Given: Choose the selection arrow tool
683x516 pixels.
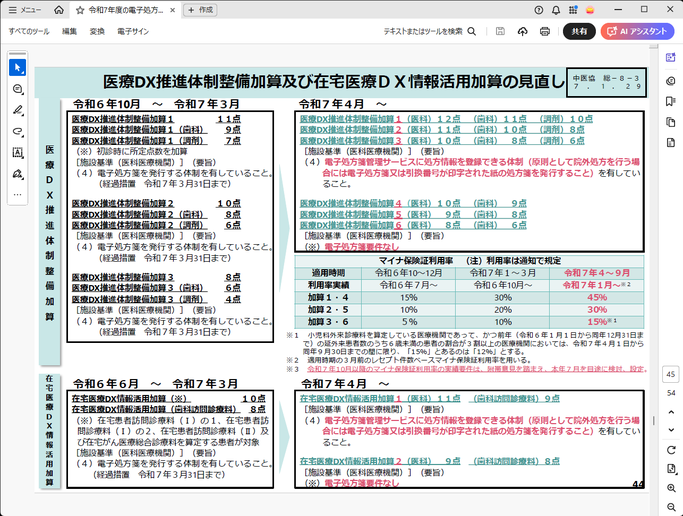Looking at the screenshot, I should pos(17,68).
